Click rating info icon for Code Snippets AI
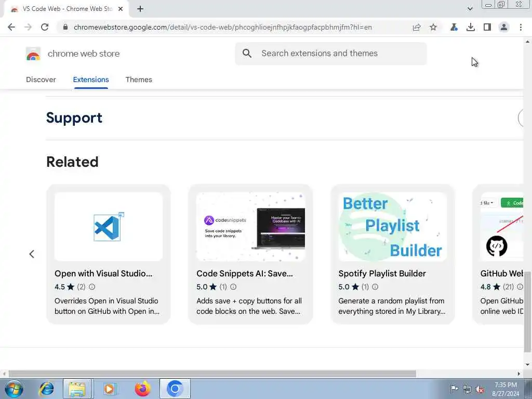The height and width of the screenshot is (399, 532). 233,287
